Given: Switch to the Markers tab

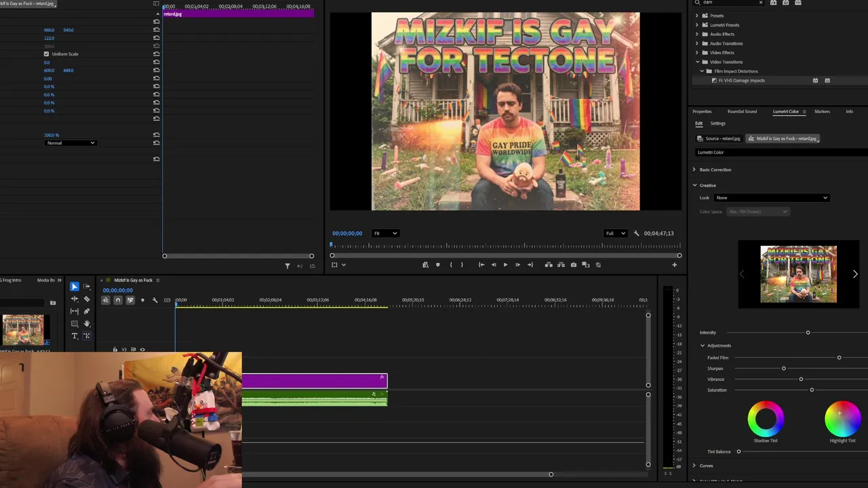Looking at the screenshot, I should coord(822,111).
